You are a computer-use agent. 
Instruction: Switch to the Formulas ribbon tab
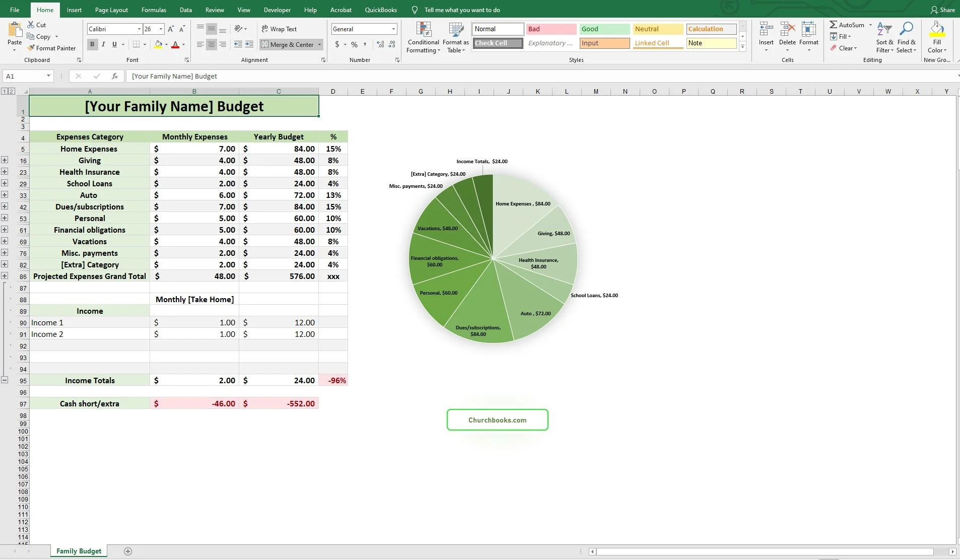pos(154,10)
